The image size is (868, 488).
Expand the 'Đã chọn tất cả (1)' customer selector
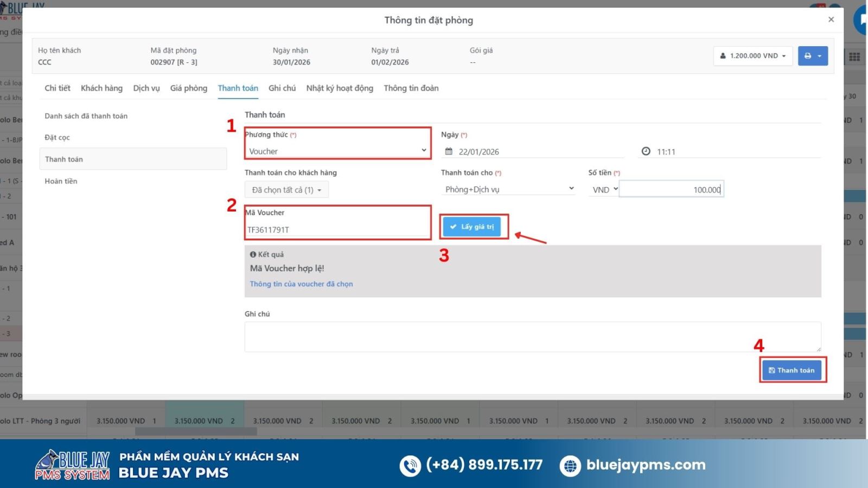(x=286, y=190)
